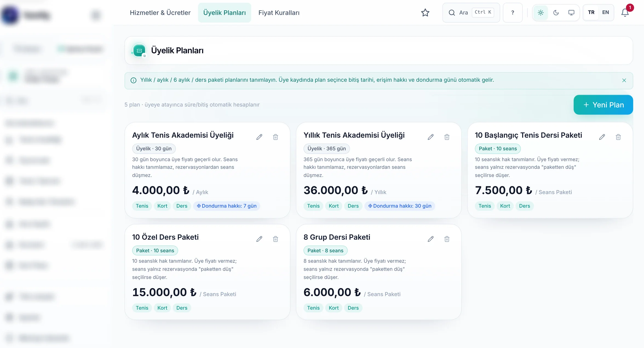Open the notifications bell
The image size is (644, 348).
pyautogui.click(x=625, y=13)
